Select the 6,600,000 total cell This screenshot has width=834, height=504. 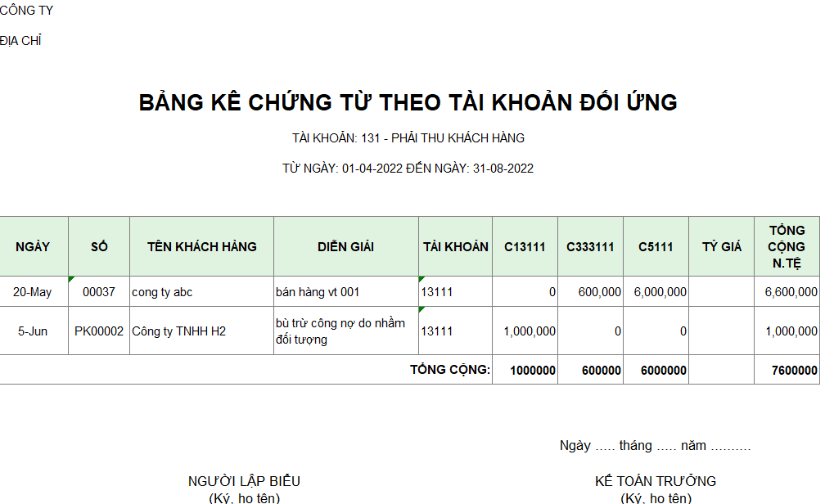pyautogui.click(x=787, y=292)
